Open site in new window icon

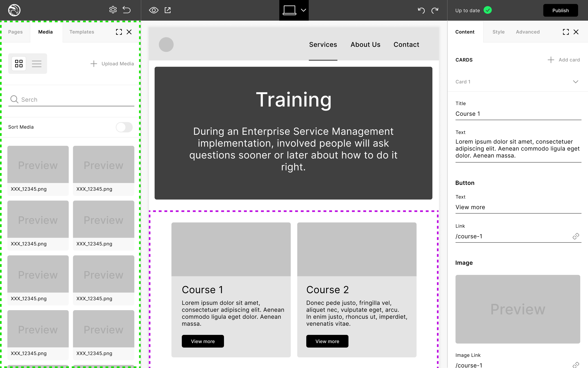tap(168, 10)
